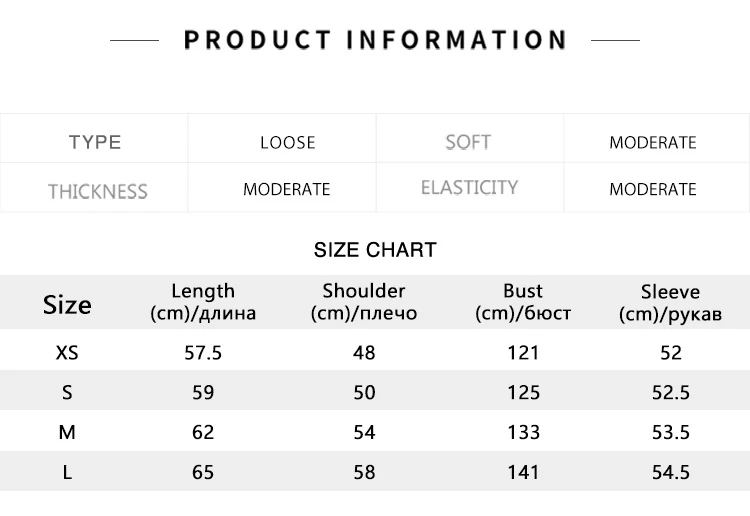Click the 57.5 length value for XS

(x=203, y=352)
